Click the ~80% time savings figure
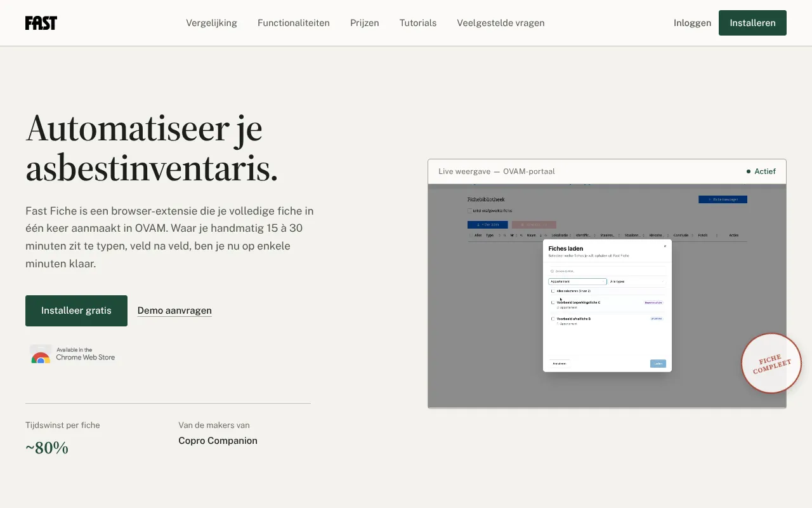This screenshot has height=508, width=812. coord(47,448)
